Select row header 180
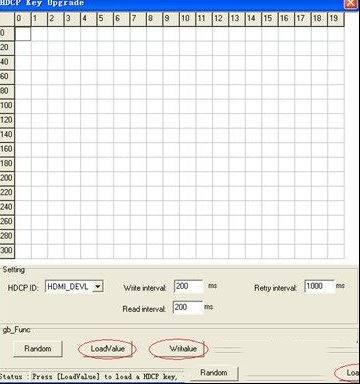 (7, 164)
